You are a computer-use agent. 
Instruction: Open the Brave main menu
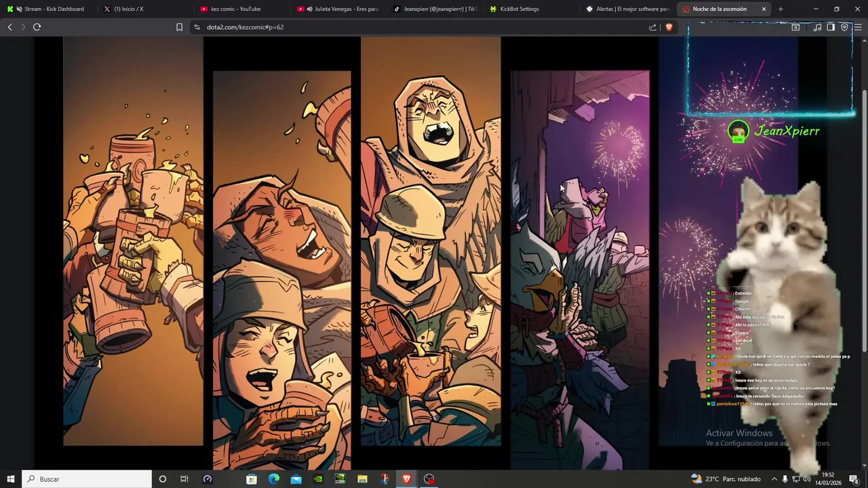click(x=859, y=27)
